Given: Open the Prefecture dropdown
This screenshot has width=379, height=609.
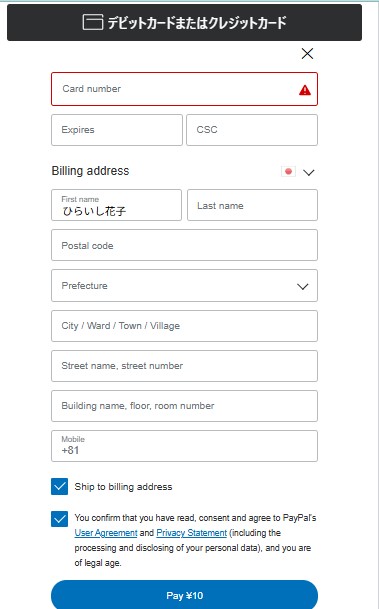Looking at the screenshot, I should [184, 286].
